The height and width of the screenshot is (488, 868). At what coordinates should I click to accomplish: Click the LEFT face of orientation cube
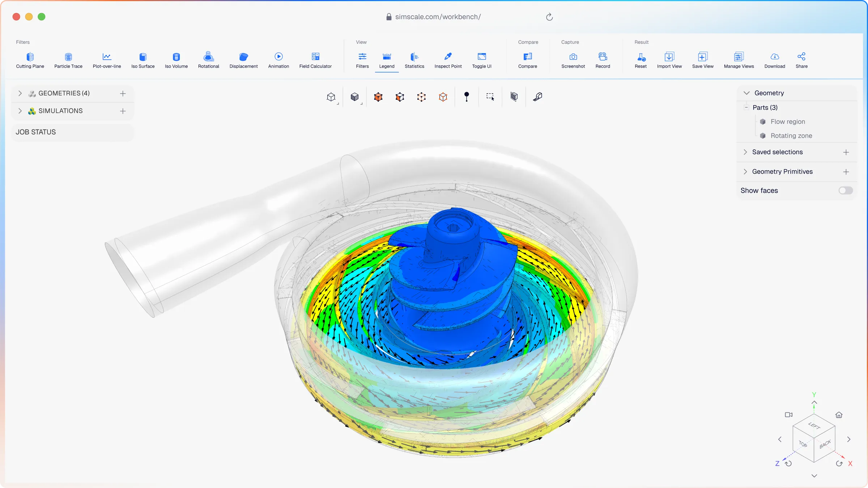tap(814, 426)
